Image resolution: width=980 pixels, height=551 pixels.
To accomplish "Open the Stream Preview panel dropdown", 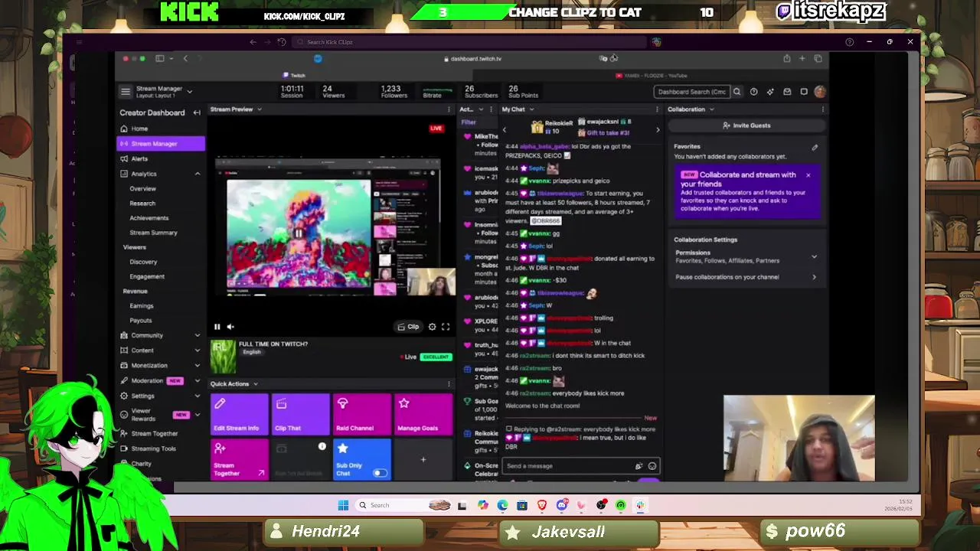I will [259, 109].
